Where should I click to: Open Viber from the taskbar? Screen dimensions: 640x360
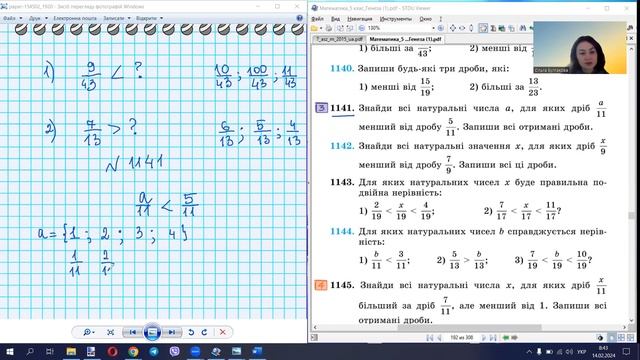[x=174, y=351]
